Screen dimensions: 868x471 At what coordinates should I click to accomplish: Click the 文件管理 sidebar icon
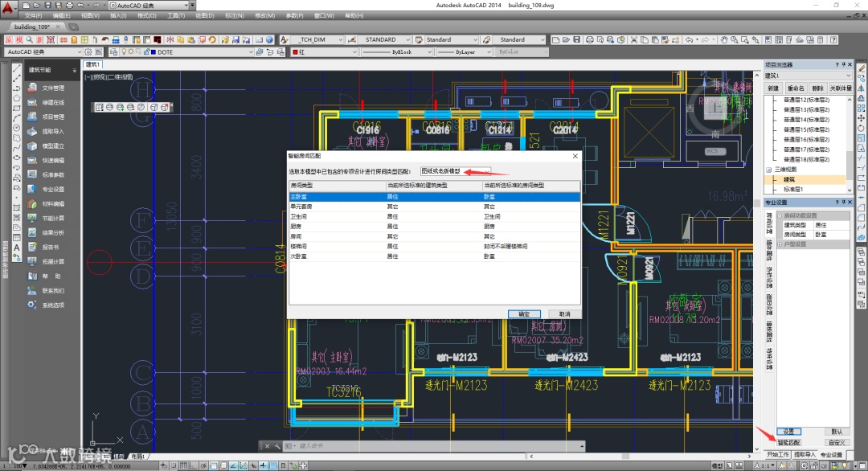[31, 88]
